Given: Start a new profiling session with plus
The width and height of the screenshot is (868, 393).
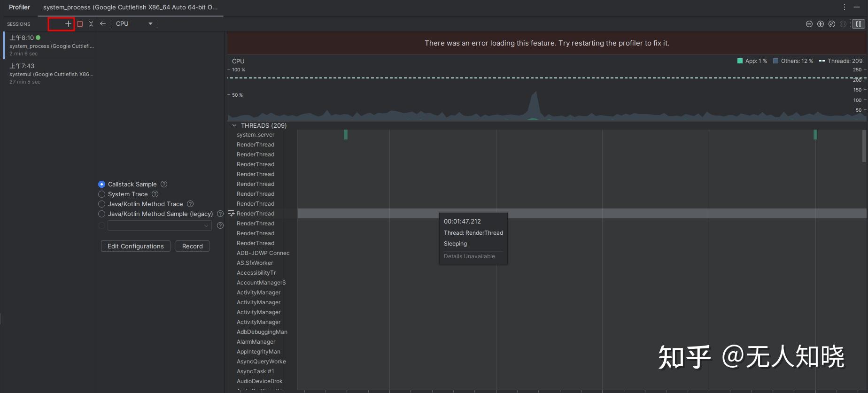Looking at the screenshot, I should pyautogui.click(x=68, y=23).
